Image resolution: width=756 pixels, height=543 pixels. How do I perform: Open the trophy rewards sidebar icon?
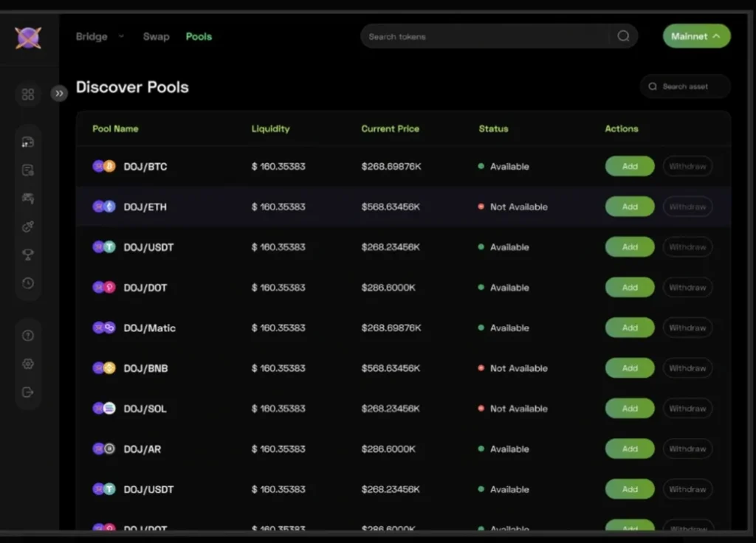point(28,255)
